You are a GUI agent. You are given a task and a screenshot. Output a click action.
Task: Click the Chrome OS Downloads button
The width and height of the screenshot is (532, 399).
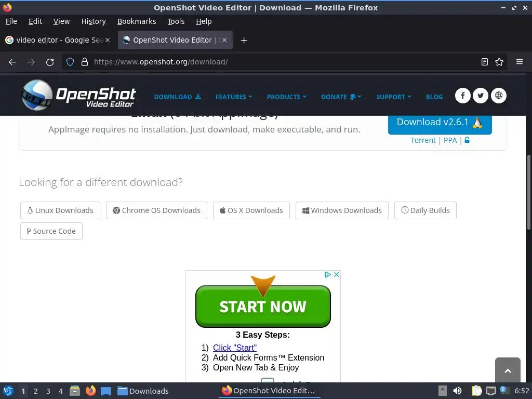tap(156, 210)
